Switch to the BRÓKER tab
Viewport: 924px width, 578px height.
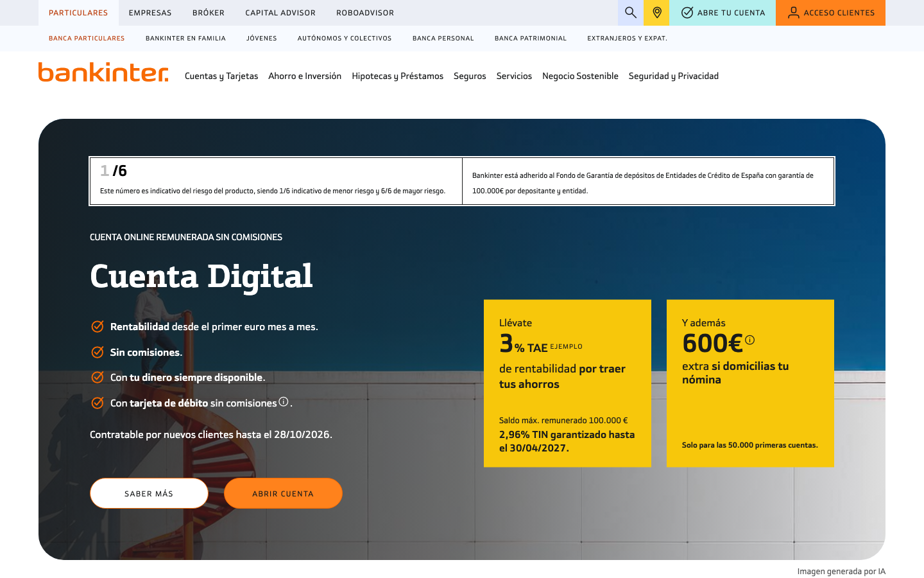[x=209, y=13]
